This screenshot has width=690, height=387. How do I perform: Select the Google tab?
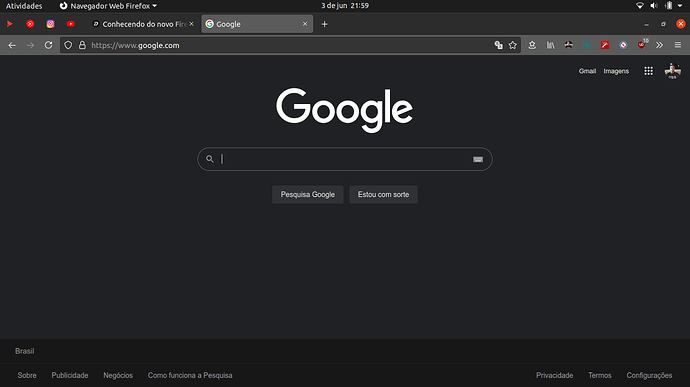[x=257, y=24]
